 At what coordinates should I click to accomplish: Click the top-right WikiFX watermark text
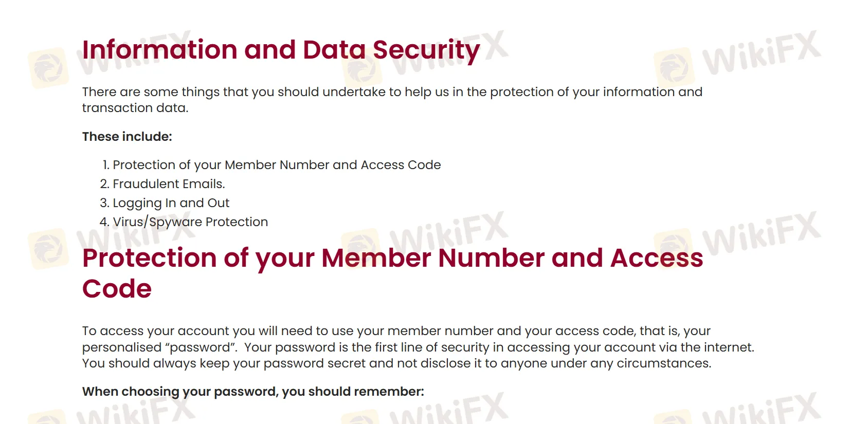tap(761, 52)
